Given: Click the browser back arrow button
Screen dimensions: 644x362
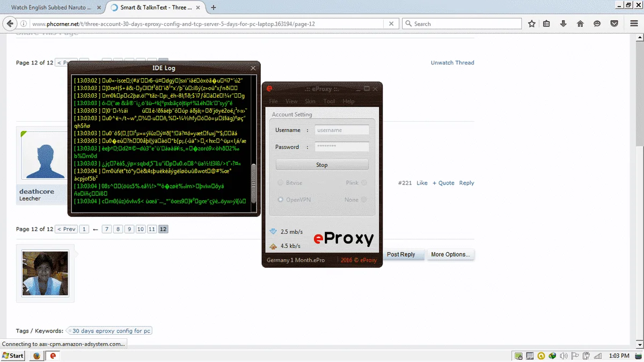Looking at the screenshot, I should point(9,24).
